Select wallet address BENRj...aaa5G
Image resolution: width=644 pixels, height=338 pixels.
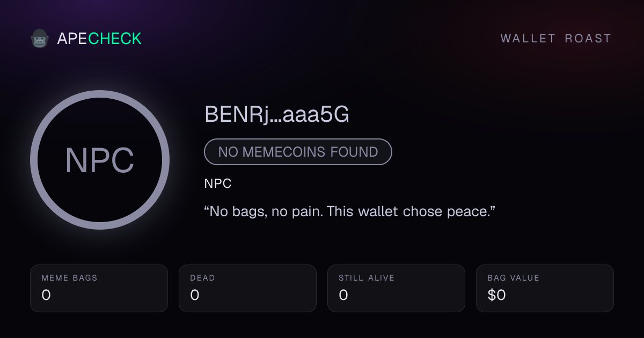277,114
